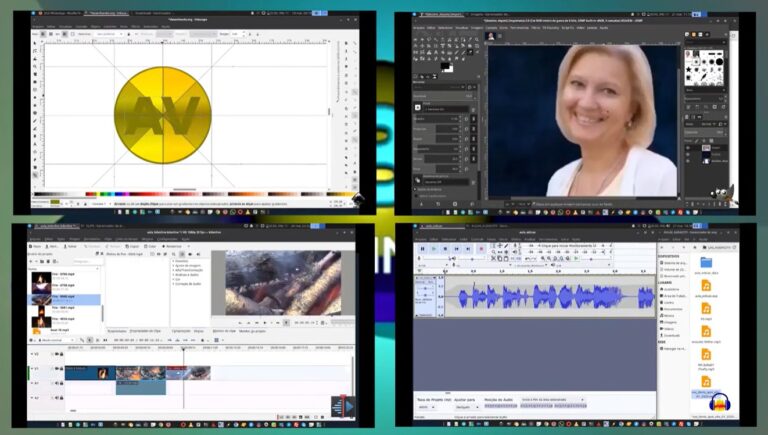
Task: Cut audio with Audacity's scissors icon
Action: click(493, 259)
